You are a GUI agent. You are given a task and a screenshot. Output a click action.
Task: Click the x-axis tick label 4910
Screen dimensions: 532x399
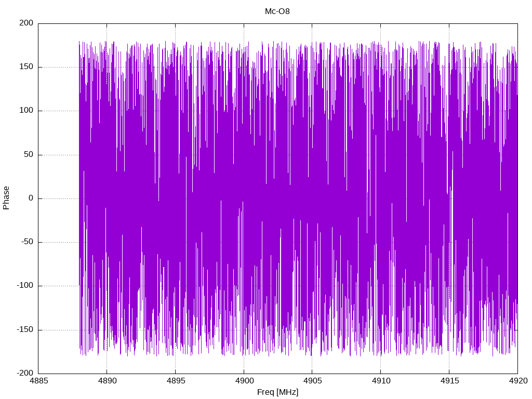point(381,381)
